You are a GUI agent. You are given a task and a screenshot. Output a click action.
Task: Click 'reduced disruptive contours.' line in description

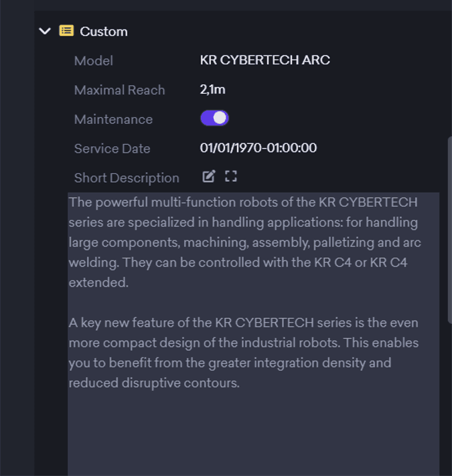point(154,384)
